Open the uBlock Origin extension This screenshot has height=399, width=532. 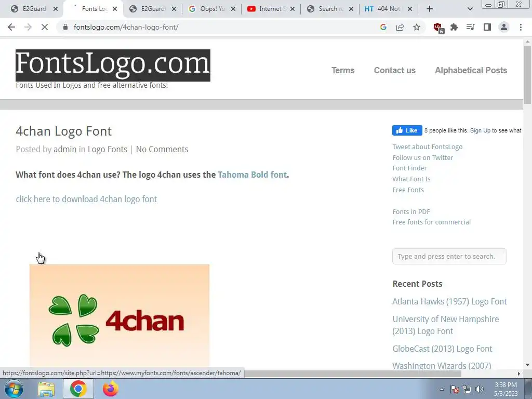coord(438,28)
